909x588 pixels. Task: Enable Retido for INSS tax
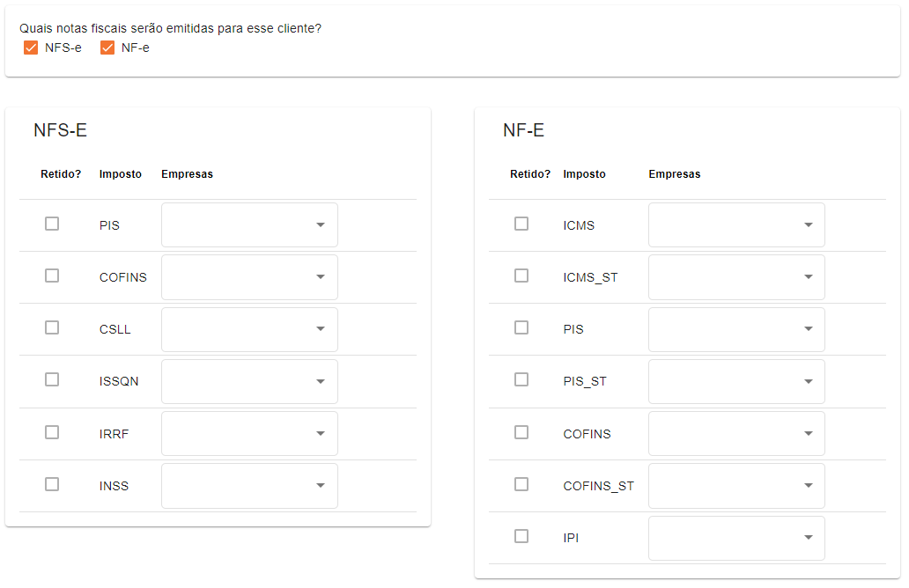coord(52,484)
